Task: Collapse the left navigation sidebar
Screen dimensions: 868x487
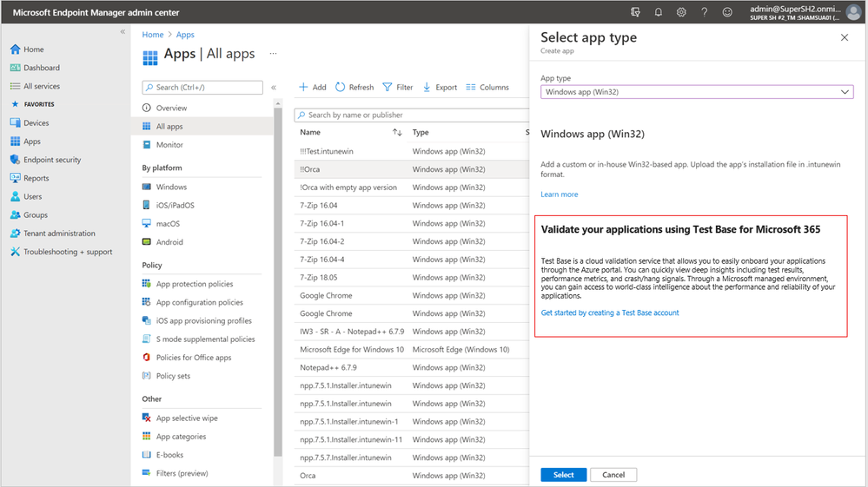Action: coord(123,32)
